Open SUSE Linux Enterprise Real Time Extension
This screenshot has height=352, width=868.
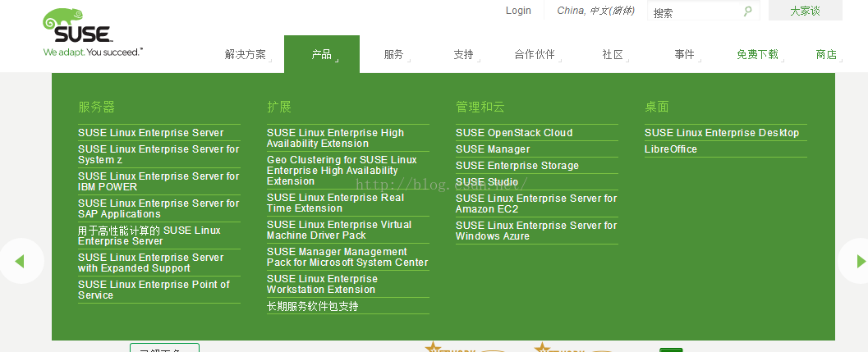click(x=336, y=203)
